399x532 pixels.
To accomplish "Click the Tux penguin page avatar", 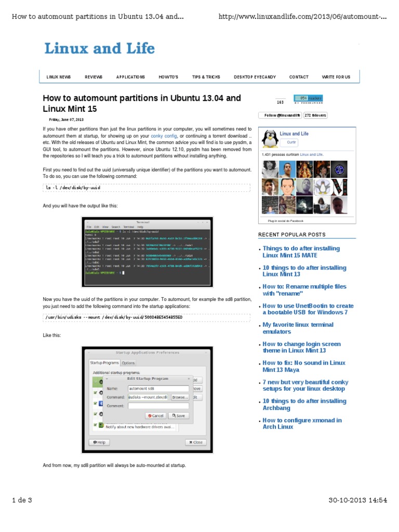I will pos(270,139).
